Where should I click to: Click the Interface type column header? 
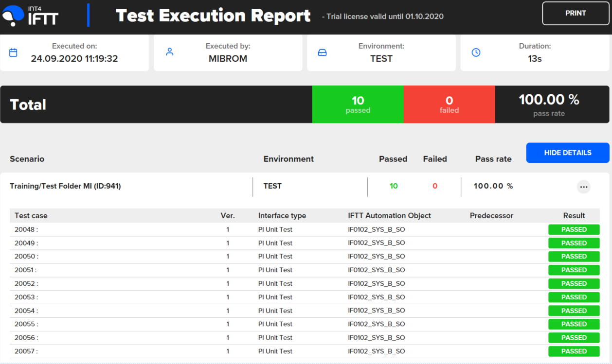pyautogui.click(x=282, y=216)
